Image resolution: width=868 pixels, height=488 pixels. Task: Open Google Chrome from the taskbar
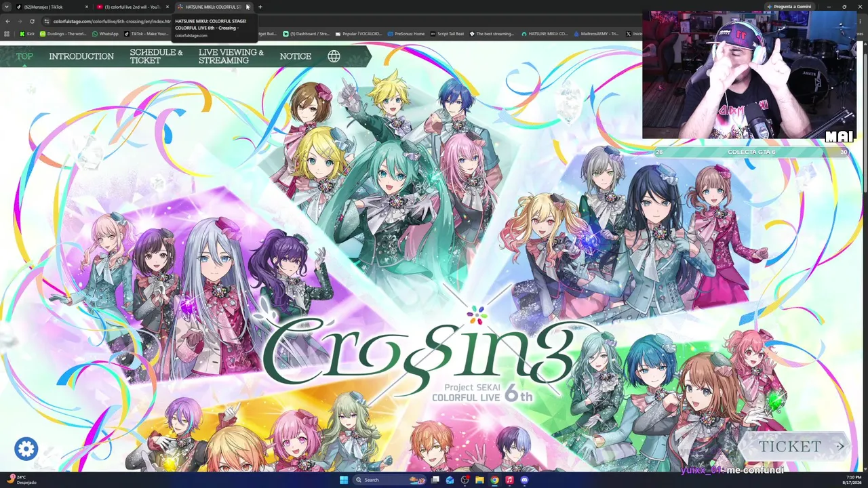(494, 480)
